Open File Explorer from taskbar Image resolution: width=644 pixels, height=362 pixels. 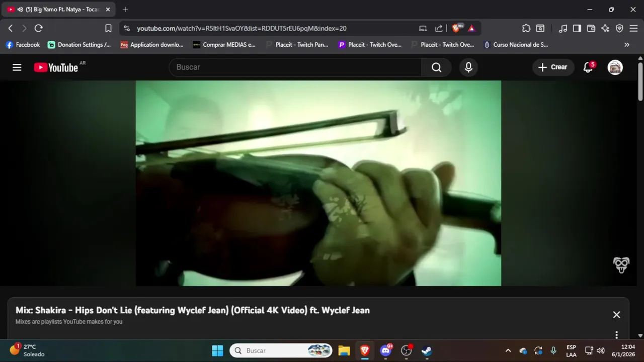(344, 350)
